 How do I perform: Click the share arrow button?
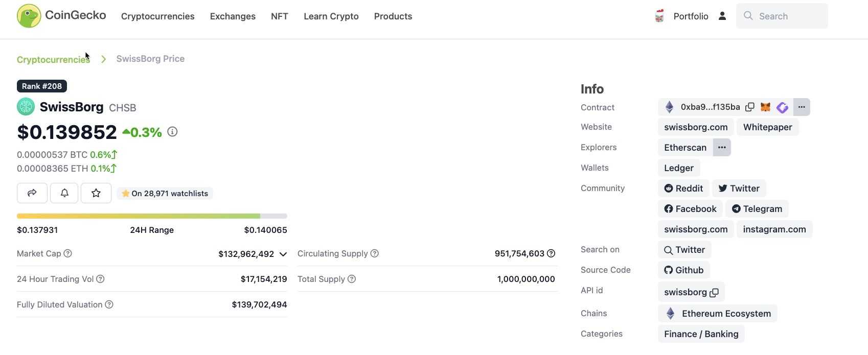point(32,193)
